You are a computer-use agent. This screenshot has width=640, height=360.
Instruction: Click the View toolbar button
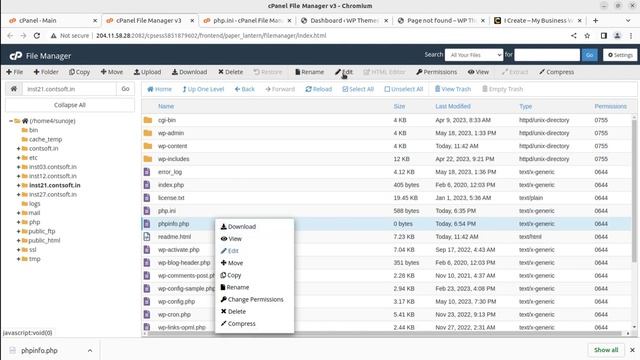point(478,72)
